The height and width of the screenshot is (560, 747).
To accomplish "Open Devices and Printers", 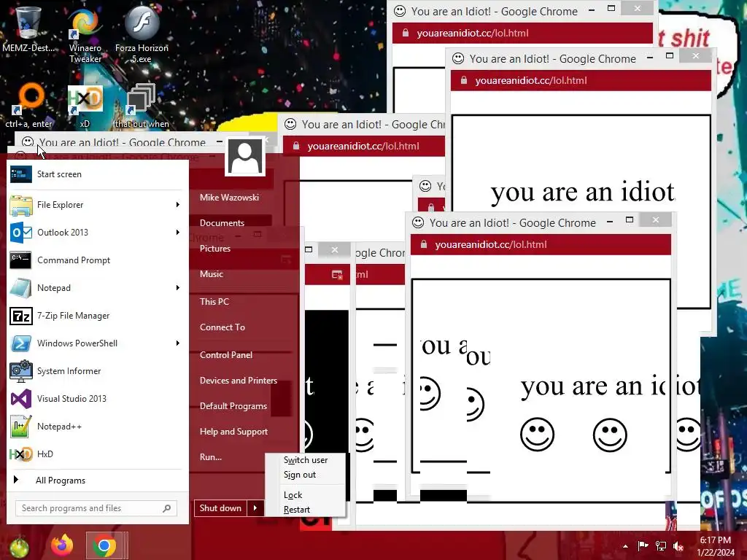I will pos(239,381).
